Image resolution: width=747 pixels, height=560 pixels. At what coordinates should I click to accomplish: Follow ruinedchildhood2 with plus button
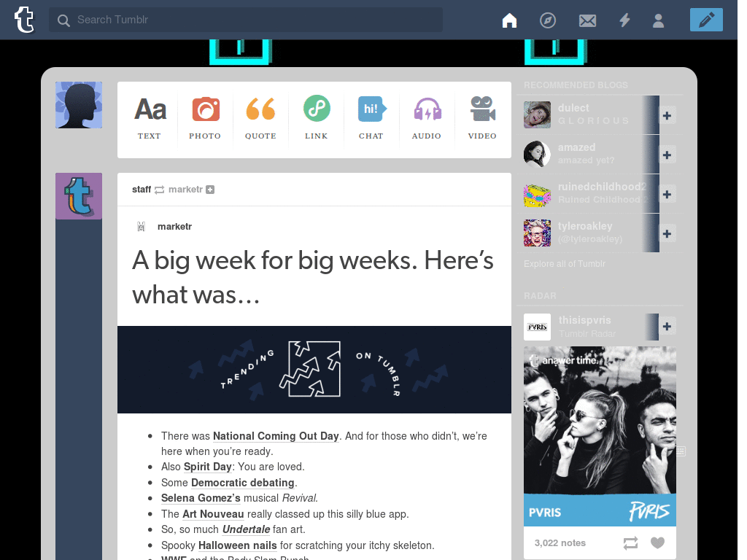667,194
